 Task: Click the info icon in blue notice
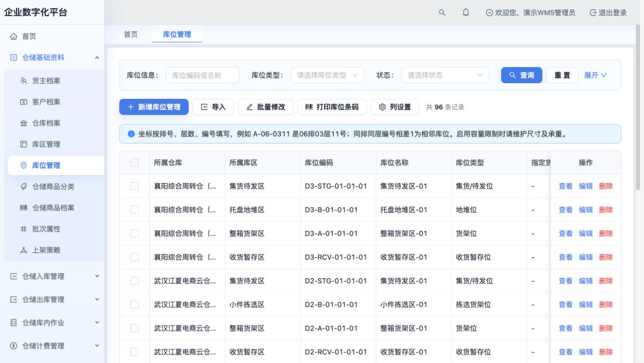click(131, 134)
